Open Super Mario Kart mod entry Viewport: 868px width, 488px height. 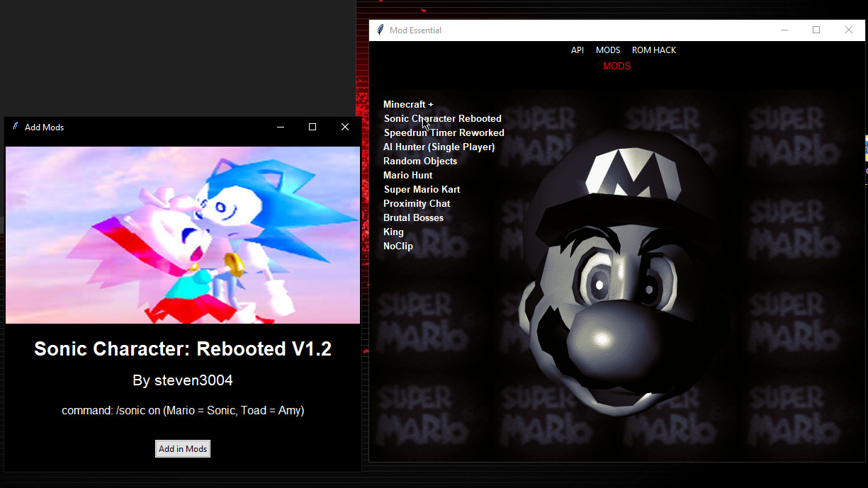tap(422, 189)
